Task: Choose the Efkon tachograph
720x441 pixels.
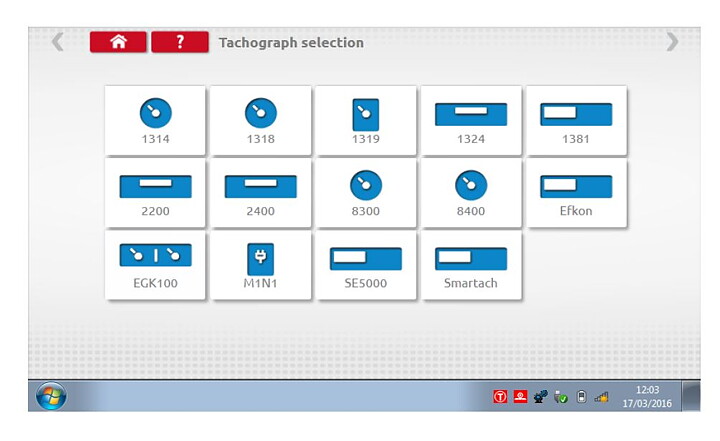Action: (576, 192)
